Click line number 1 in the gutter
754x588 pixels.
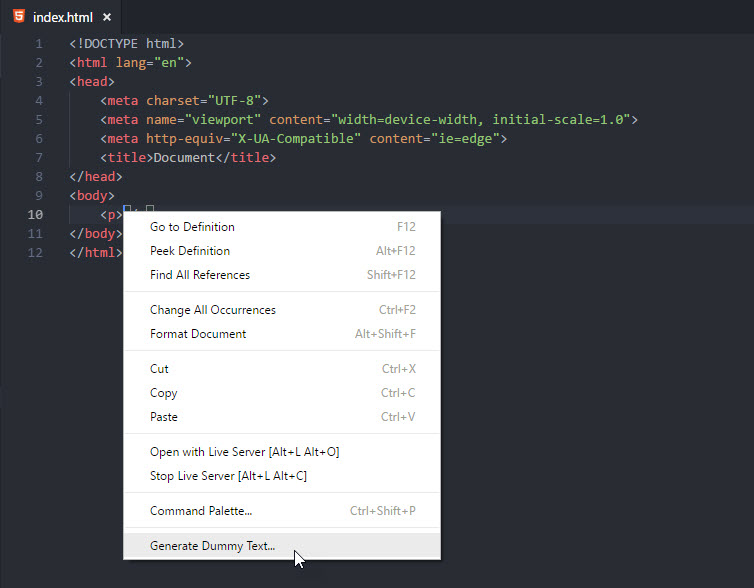[x=39, y=44]
